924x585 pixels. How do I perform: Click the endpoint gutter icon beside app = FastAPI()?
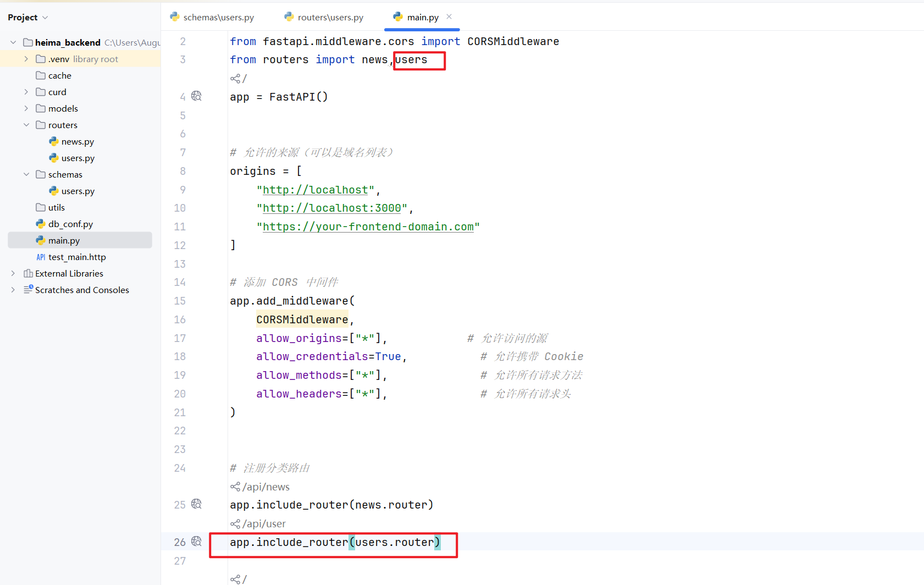pyautogui.click(x=196, y=96)
